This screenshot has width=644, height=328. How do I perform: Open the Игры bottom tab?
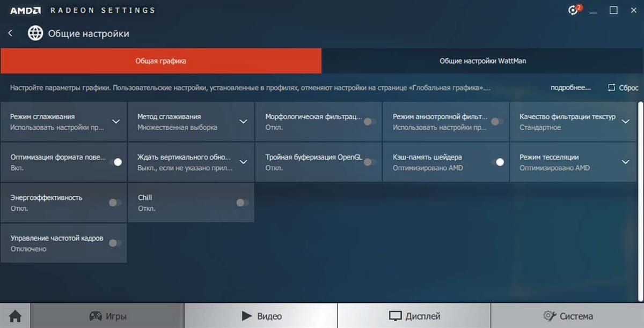click(x=107, y=316)
